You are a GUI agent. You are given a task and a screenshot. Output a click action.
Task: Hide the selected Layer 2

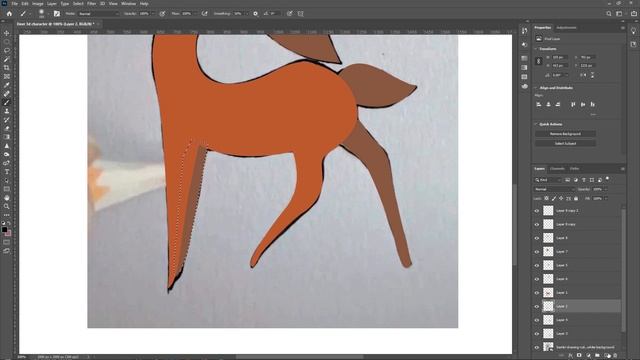pos(537,306)
